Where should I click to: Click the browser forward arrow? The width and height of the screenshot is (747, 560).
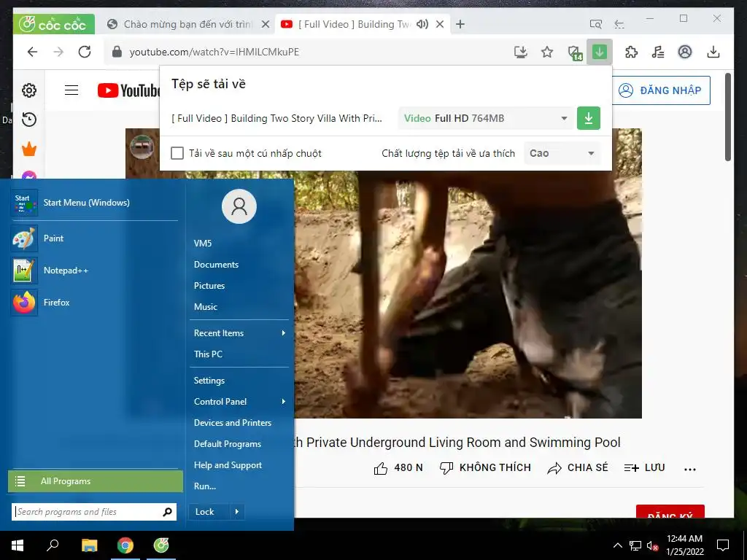58,52
